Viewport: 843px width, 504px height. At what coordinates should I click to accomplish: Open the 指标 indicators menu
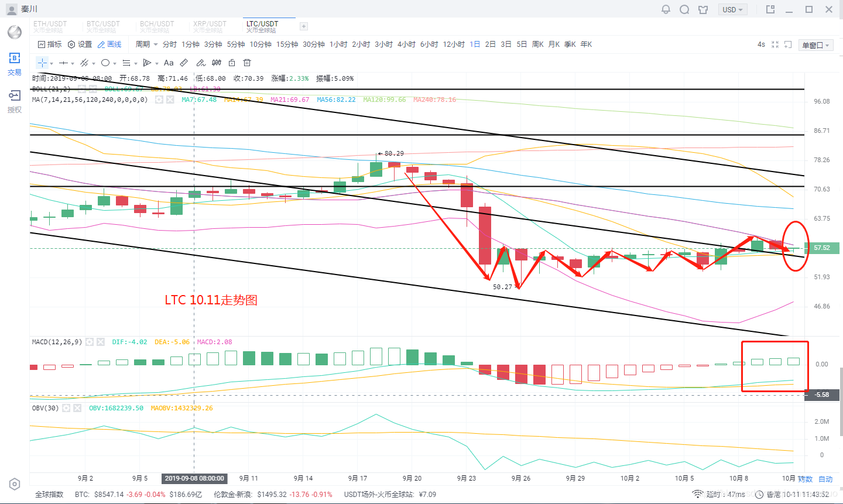[x=50, y=44]
